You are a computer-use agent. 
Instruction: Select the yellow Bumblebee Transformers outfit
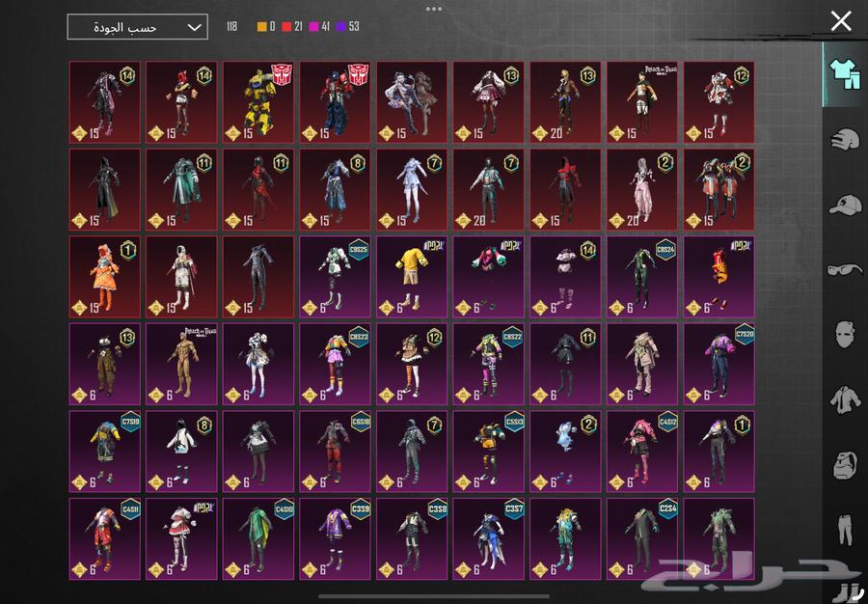pos(258,102)
